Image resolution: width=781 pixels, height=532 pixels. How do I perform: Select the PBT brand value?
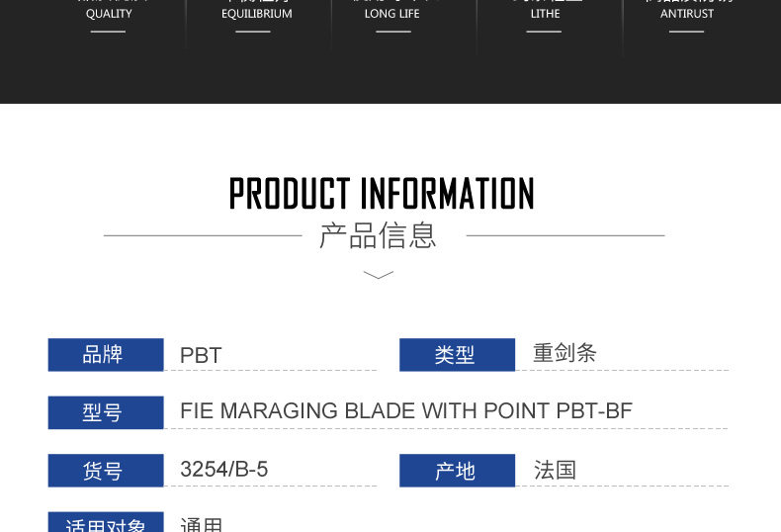coord(201,356)
